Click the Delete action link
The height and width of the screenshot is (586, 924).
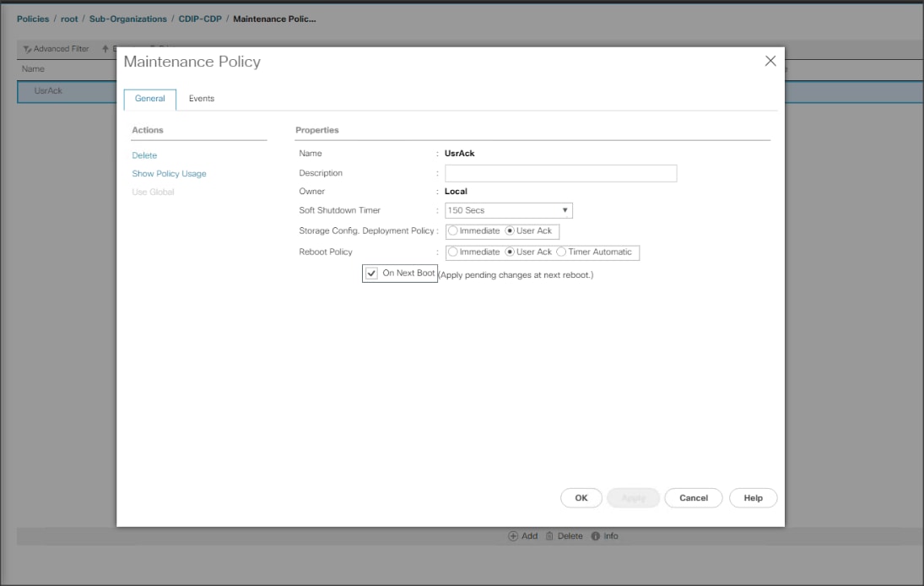point(144,155)
